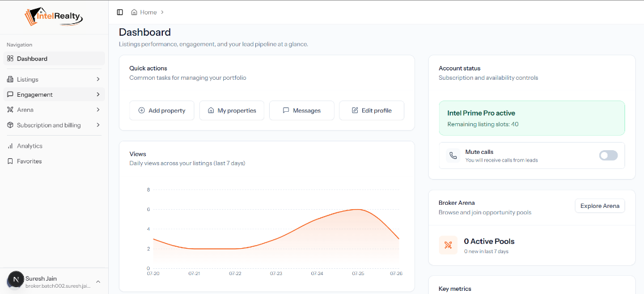This screenshot has width=644, height=294.
Task: Click the broker.batch002 email text
Action: coord(57,286)
